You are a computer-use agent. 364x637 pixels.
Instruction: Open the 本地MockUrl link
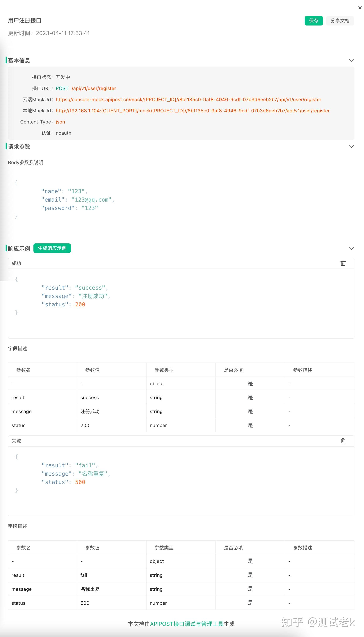(x=193, y=111)
